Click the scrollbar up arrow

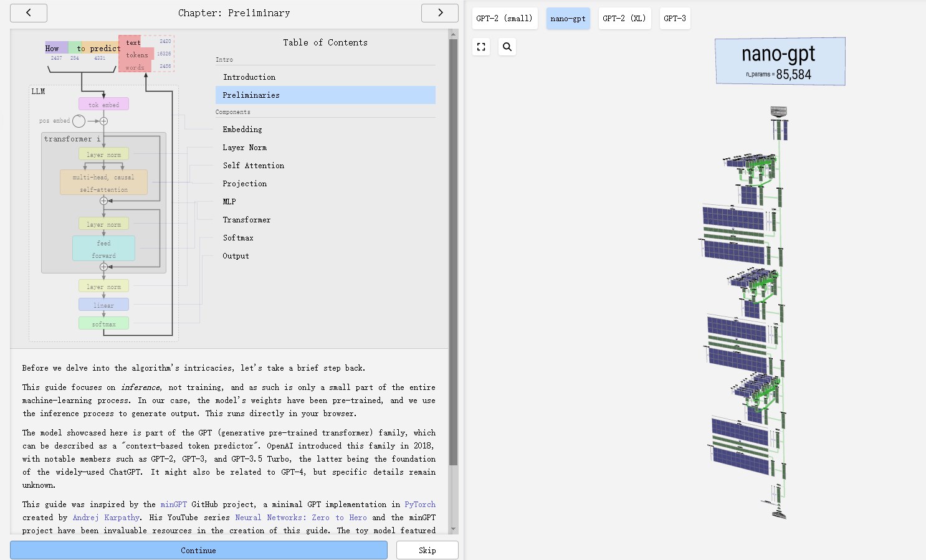coord(453,34)
